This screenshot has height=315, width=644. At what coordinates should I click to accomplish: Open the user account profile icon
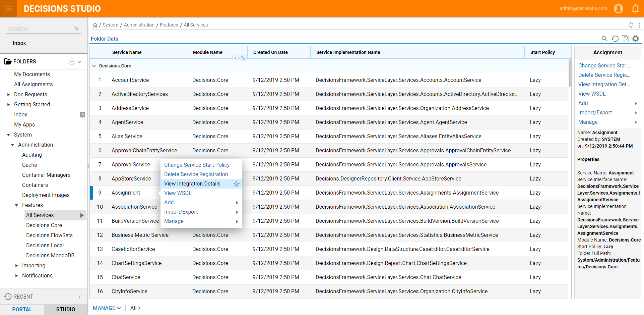pos(619,8)
